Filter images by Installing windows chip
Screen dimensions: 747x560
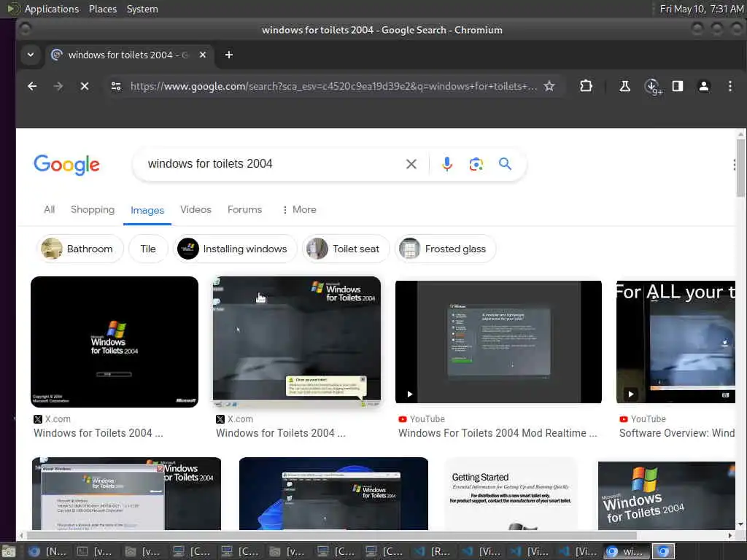point(235,249)
